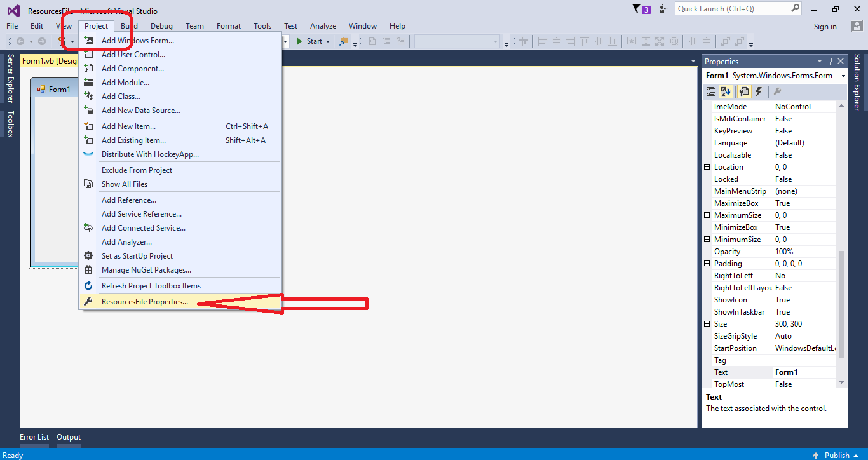The width and height of the screenshot is (868, 460).
Task: Click the Find in Files toolbar icon
Action: (x=344, y=41)
